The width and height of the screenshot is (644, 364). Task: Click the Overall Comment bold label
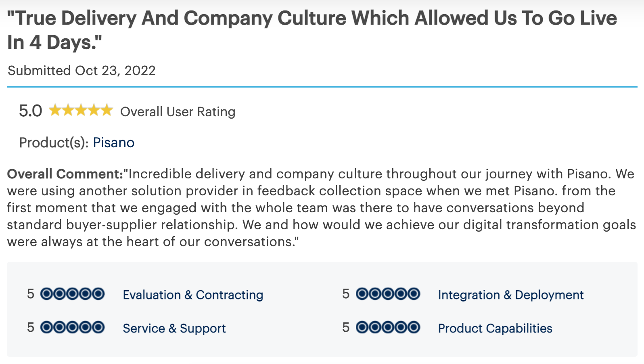(x=65, y=174)
